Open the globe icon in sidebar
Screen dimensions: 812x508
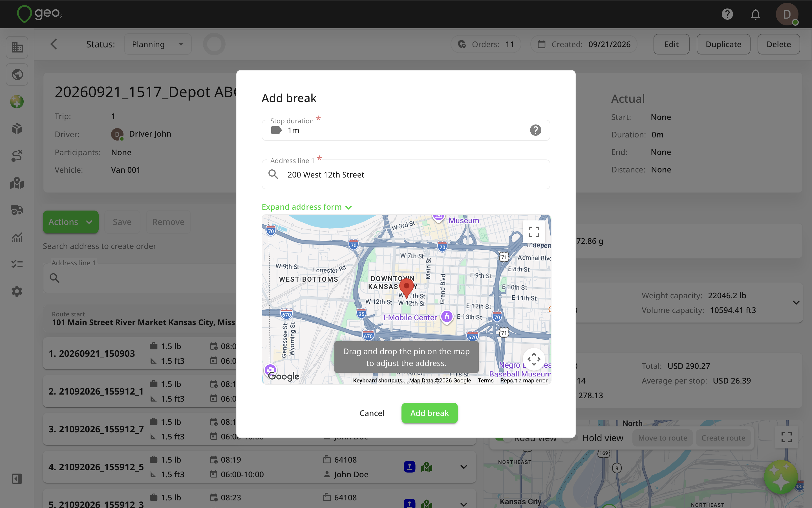pyautogui.click(x=17, y=75)
